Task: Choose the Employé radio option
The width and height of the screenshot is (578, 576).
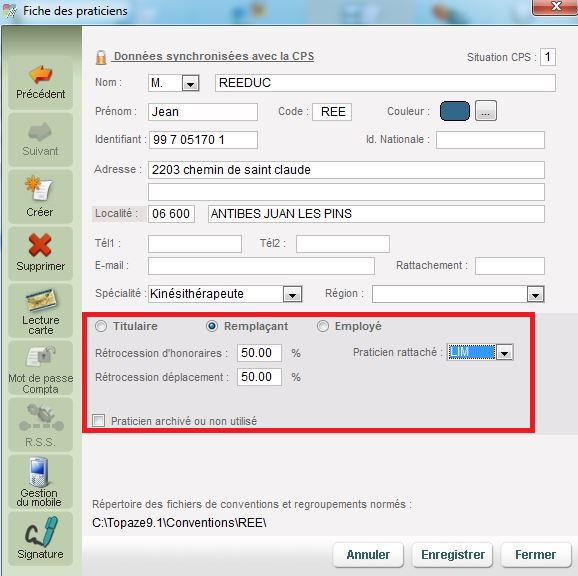Action: (323, 326)
